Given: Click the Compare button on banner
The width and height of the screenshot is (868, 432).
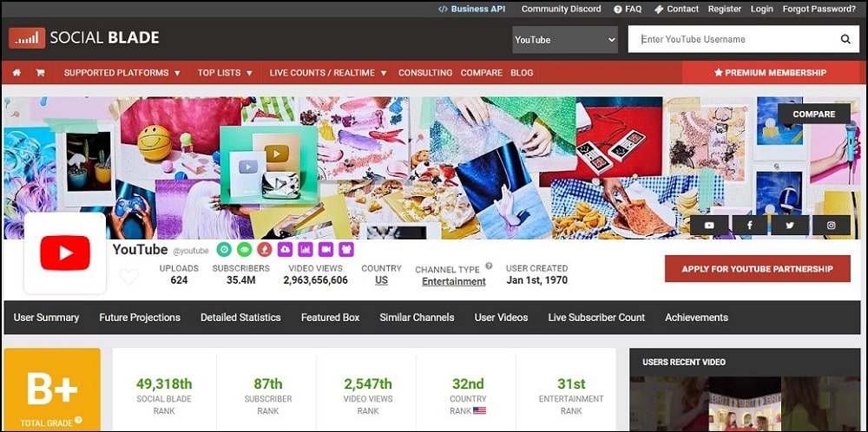Looking at the screenshot, I should (814, 114).
